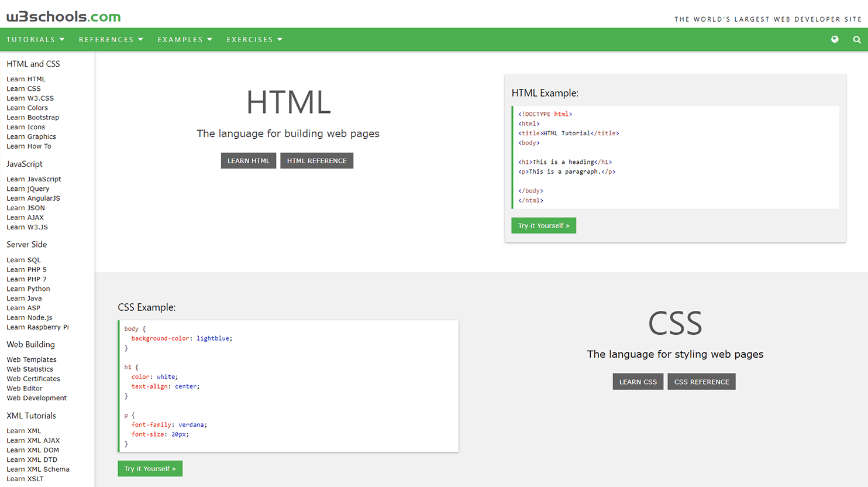Screen dimensions: 868x487
Task: Open Learn CSS sidebar link
Action: pos(23,88)
